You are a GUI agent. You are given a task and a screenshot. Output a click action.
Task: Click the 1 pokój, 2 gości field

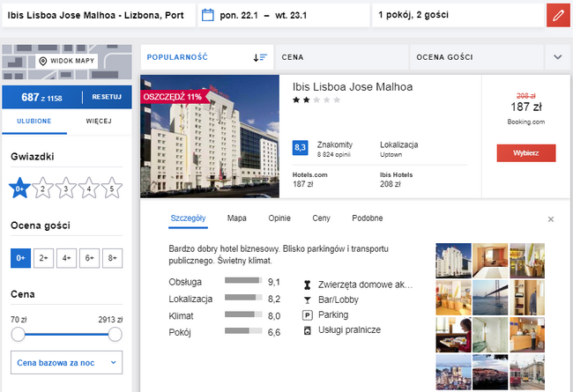(x=458, y=15)
